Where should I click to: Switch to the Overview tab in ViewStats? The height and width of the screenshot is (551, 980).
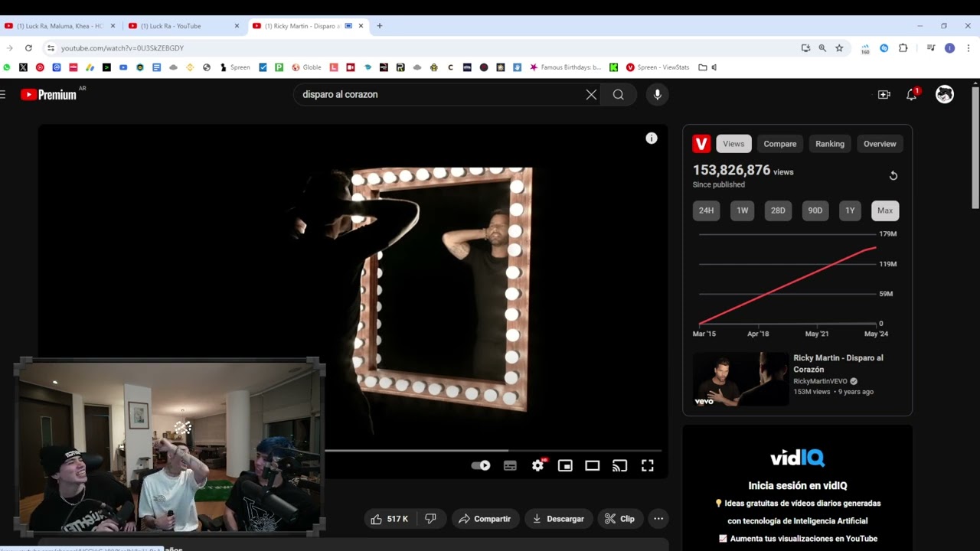coord(880,144)
